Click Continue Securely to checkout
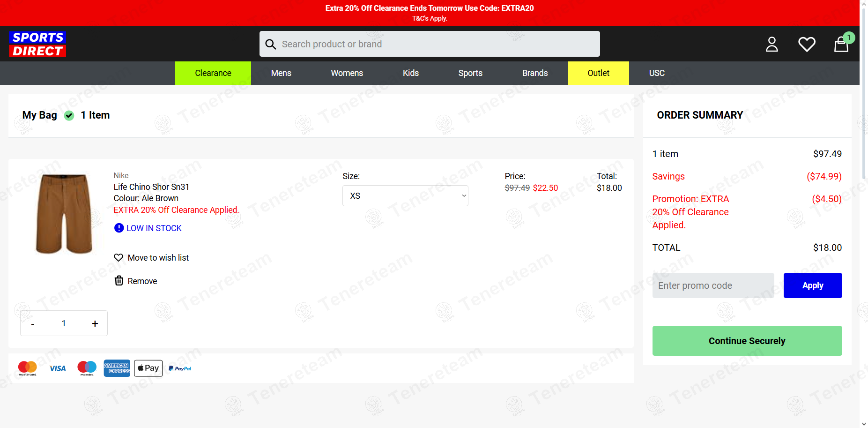 (747, 341)
